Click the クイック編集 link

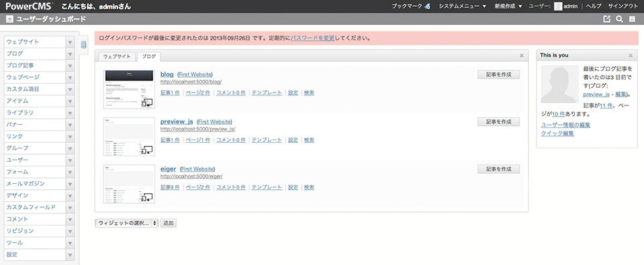(557, 134)
